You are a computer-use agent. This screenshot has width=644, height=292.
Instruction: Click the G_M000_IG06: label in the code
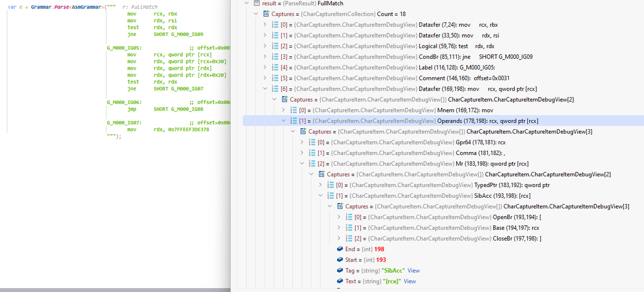pyautogui.click(x=124, y=102)
